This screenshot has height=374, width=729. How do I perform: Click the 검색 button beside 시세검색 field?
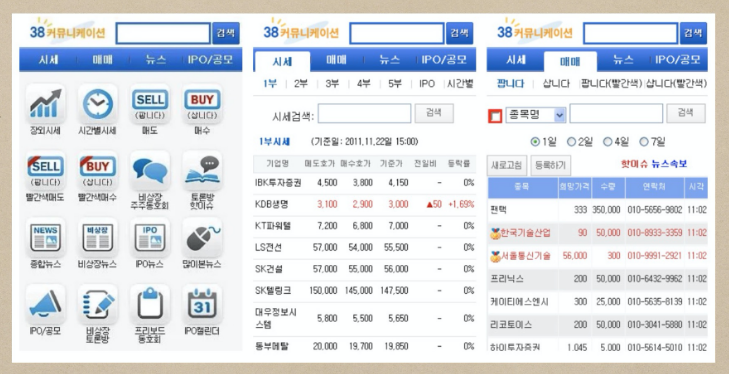click(434, 114)
